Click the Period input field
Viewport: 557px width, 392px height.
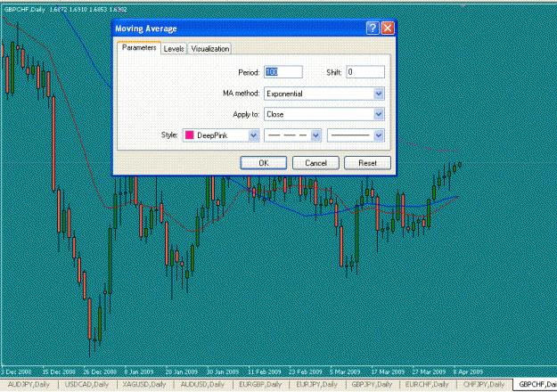[283, 72]
